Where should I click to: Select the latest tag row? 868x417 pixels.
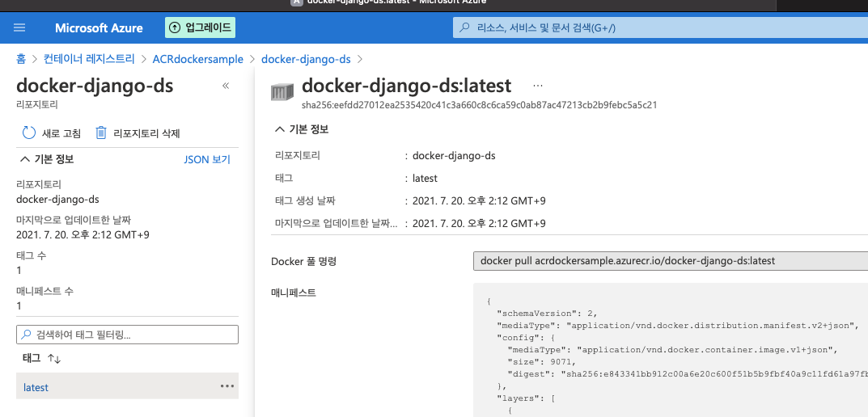[x=127, y=386]
